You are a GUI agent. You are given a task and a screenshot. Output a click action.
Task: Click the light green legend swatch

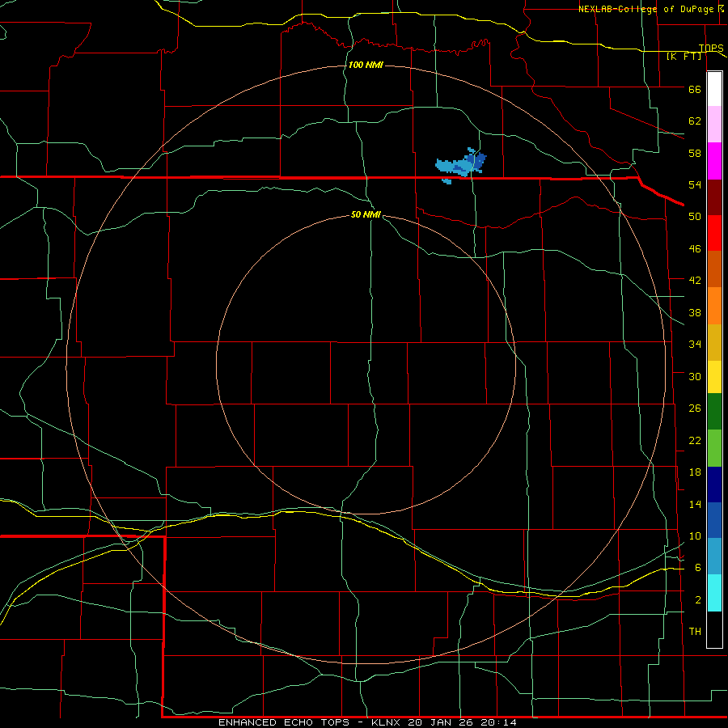(714, 448)
